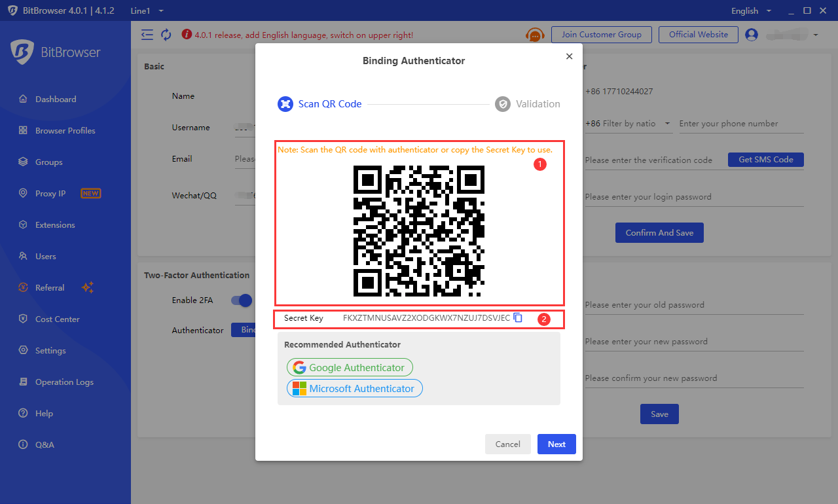Image resolution: width=838 pixels, height=504 pixels.
Task: Open Settings in sidebar
Action: click(x=50, y=350)
